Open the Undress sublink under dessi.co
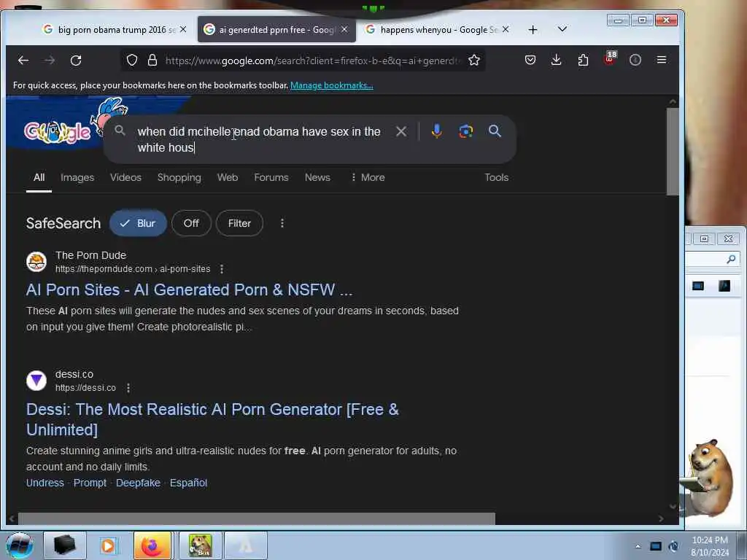 (x=44, y=483)
